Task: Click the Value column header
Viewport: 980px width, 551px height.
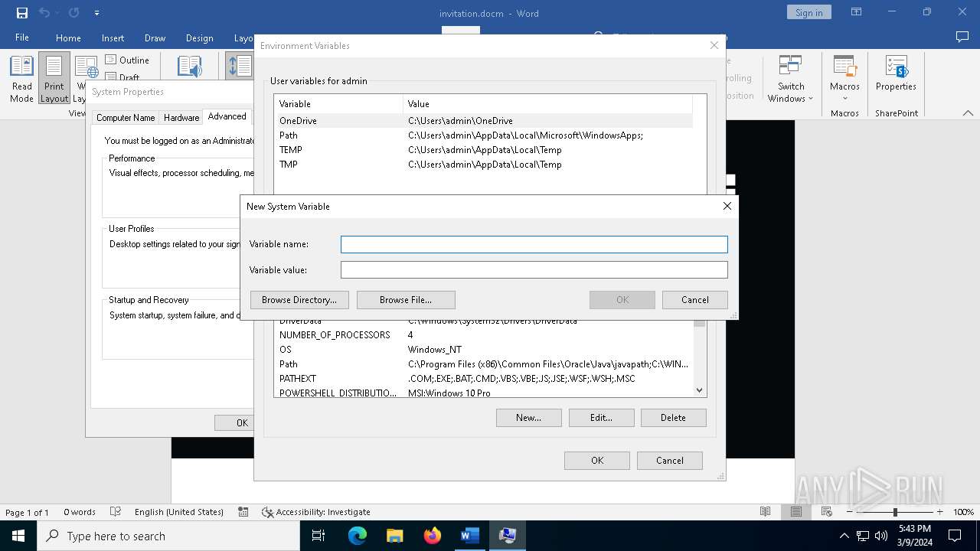Action: point(547,104)
